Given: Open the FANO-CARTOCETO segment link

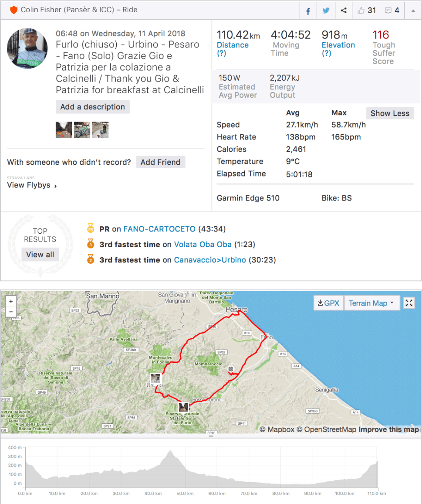Looking at the screenshot, I should (159, 228).
